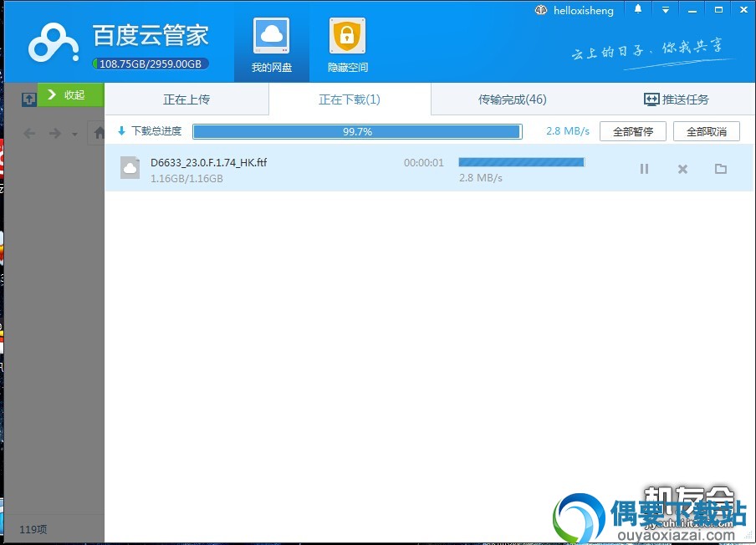Pause the D6633_23.0.F.1.74_HK.ftf download
The width and height of the screenshot is (756, 545).
644,169
